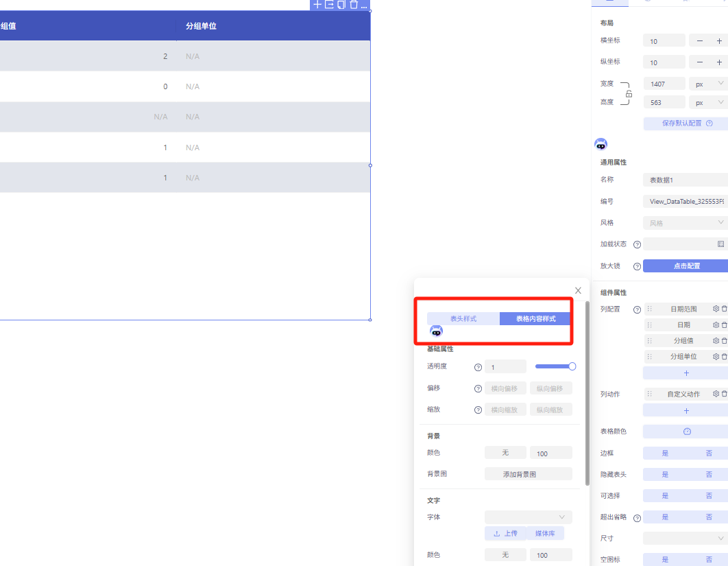Image resolution: width=728 pixels, height=566 pixels.
Task: Decrease 纵坐标 with minus button
Action: (x=699, y=62)
